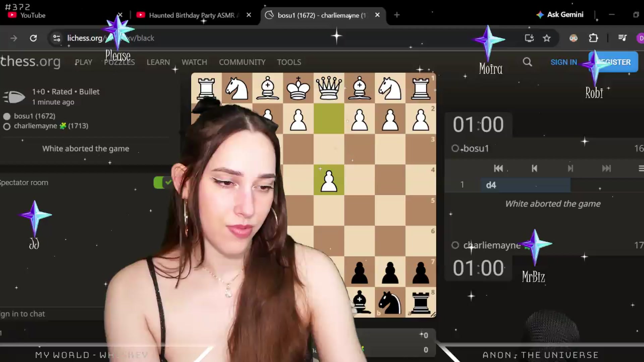This screenshot has height=362, width=644.
Task: Click the '1+0 • Rated • Bullet' text
Action: tap(66, 92)
